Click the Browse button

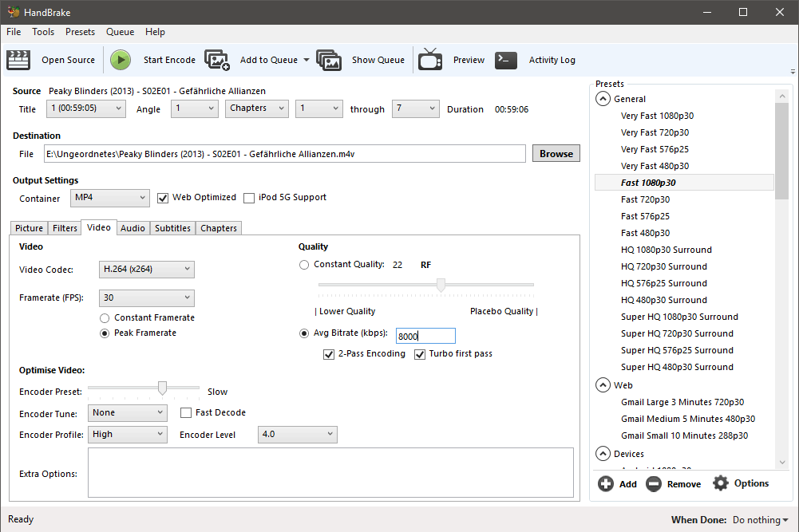(556, 154)
